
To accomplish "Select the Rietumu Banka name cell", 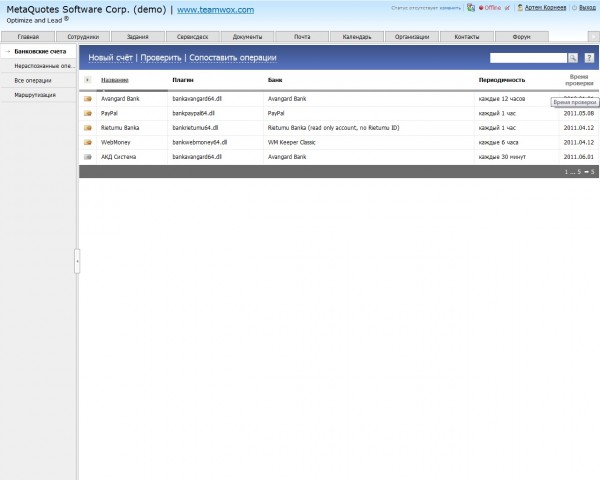I will (120, 128).
